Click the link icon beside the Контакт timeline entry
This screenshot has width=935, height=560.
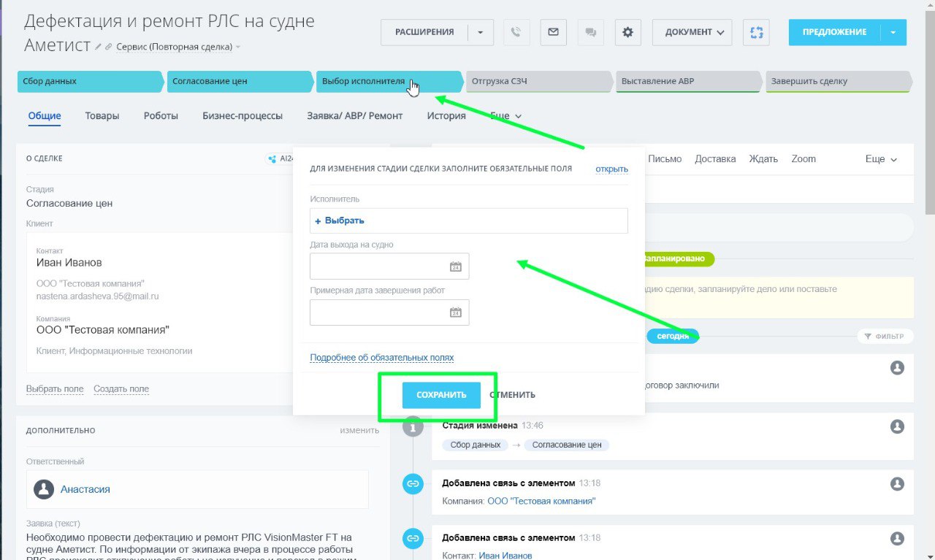[x=413, y=539]
